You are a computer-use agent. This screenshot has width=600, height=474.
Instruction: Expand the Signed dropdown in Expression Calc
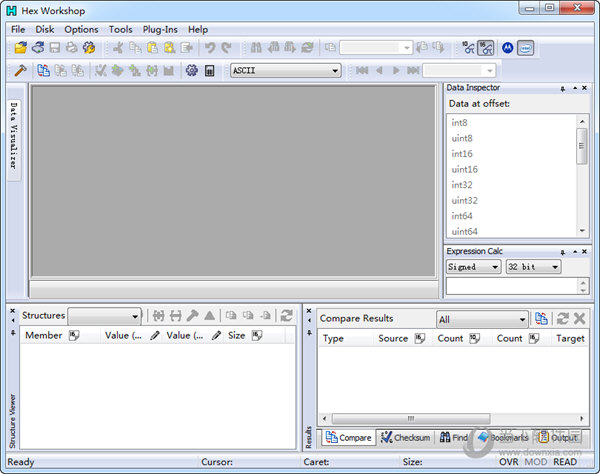474,267
